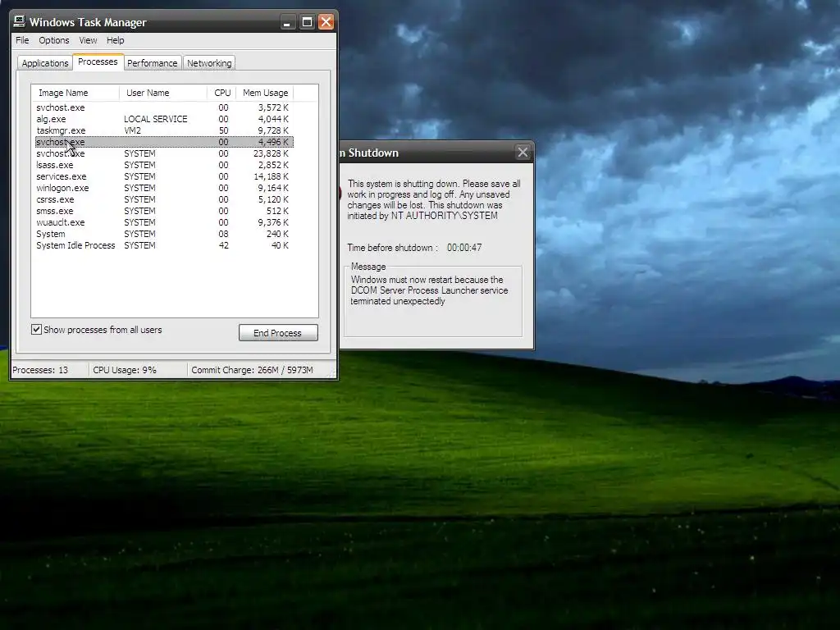
Task: Open the Help menu
Action: 115,40
